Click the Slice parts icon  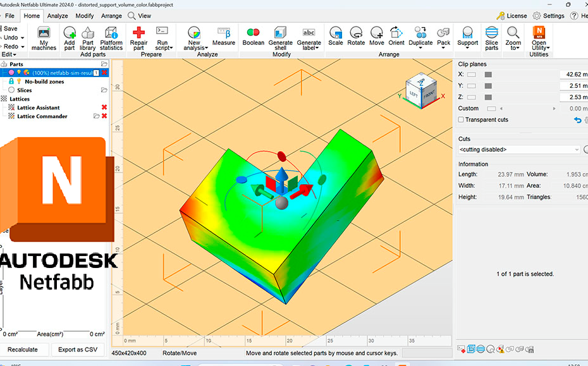tap(492, 33)
